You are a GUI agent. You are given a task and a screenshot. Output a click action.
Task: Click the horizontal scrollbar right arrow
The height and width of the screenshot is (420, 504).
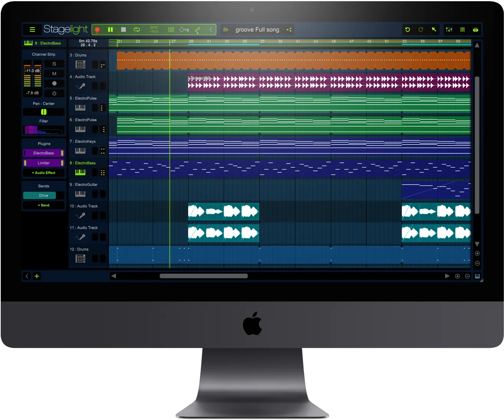click(x=447, y=276)
